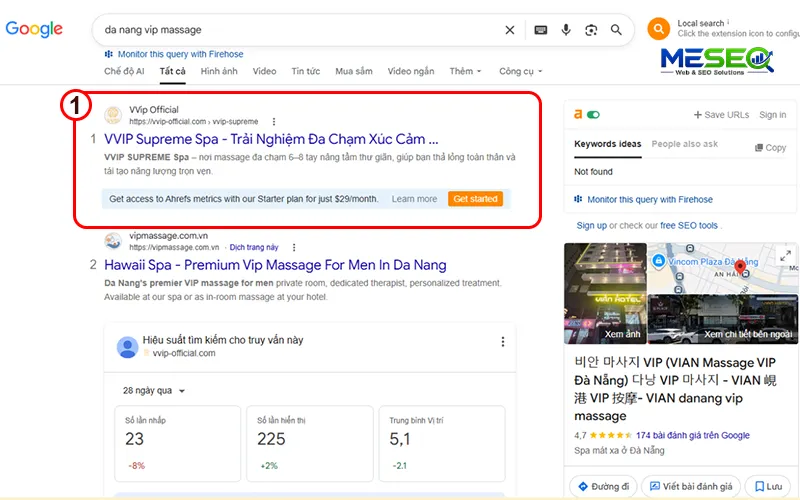Click the user avatar in performance card
Viewport: 800px width, 500px height.
128,347
